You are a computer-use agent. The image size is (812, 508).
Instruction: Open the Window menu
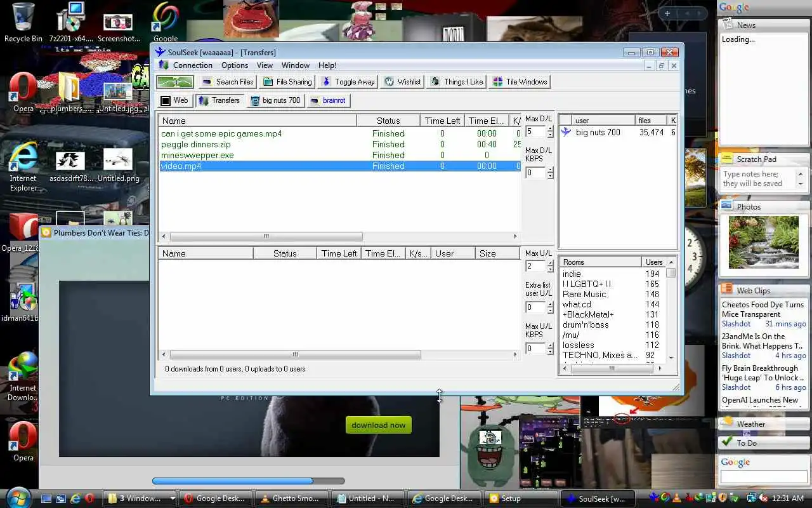[296, 65]
